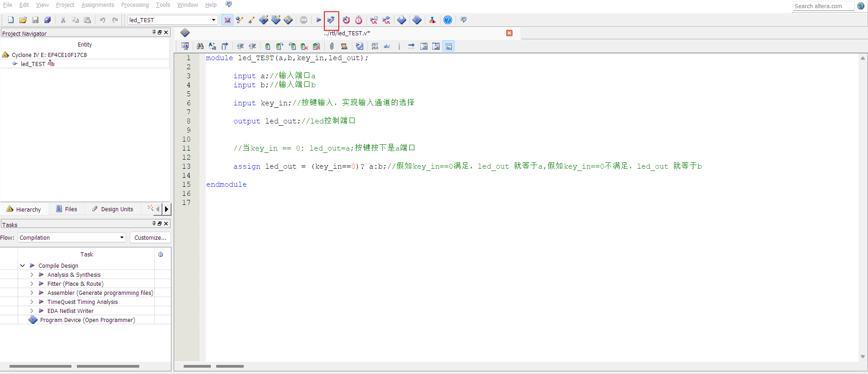The width and height of the screenshot is (868, 374).
Task: Toggle bookmark with green bookmark icon
Action: (268, 46)
